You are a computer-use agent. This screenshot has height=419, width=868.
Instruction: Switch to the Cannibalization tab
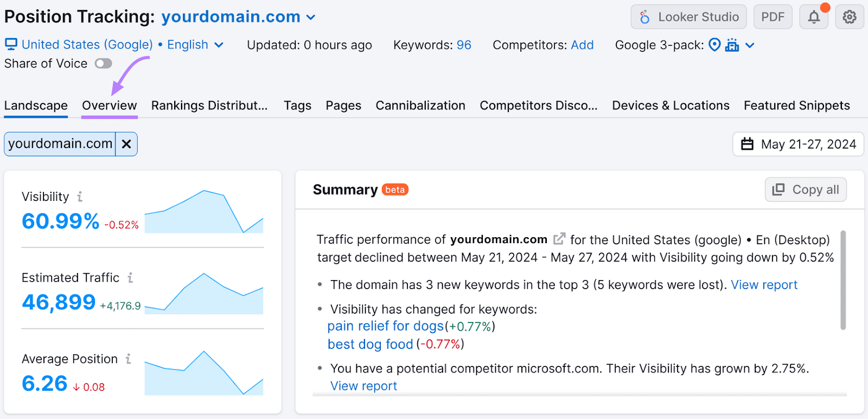click(x=420, y=105)
